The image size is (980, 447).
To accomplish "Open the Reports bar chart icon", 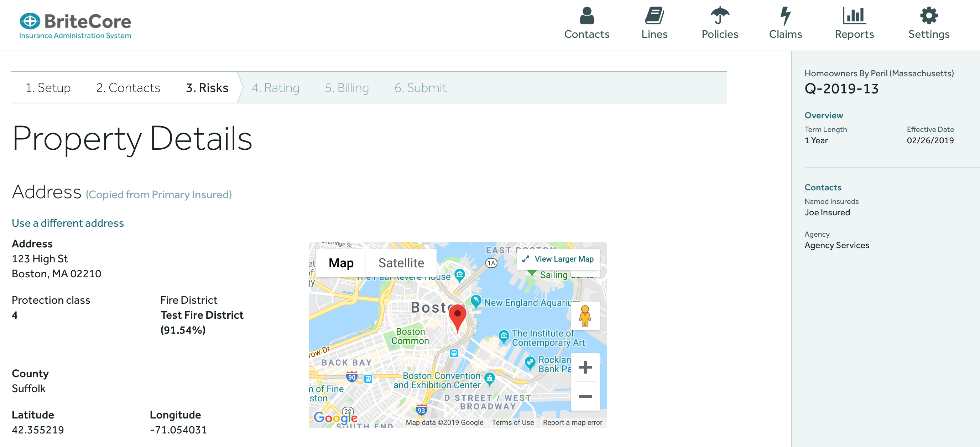I will (854, 16).
